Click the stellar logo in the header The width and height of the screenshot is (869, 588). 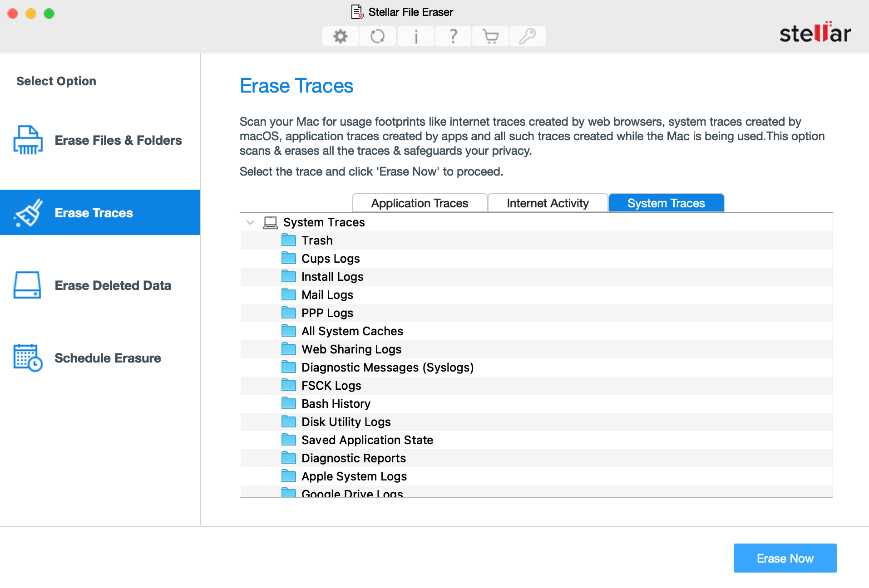point(815,32)
